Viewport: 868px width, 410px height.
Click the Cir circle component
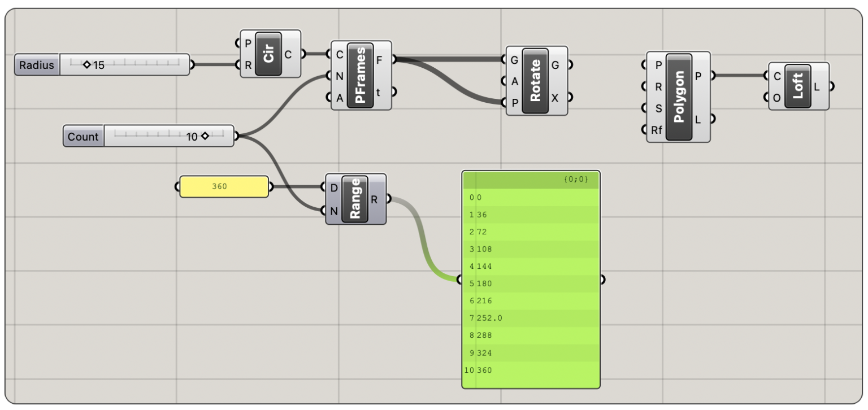coord(269,55)
